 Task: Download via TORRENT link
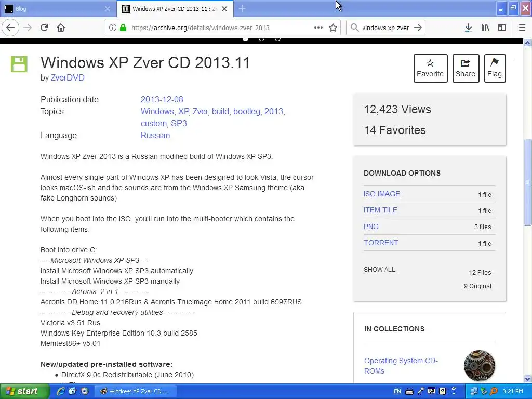point(381,243)
